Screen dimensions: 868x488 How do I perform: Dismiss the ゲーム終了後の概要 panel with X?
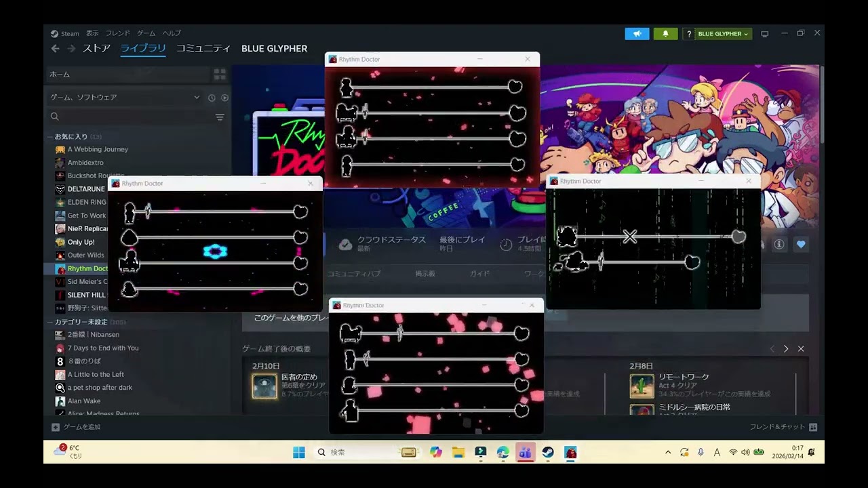[801, 348]
